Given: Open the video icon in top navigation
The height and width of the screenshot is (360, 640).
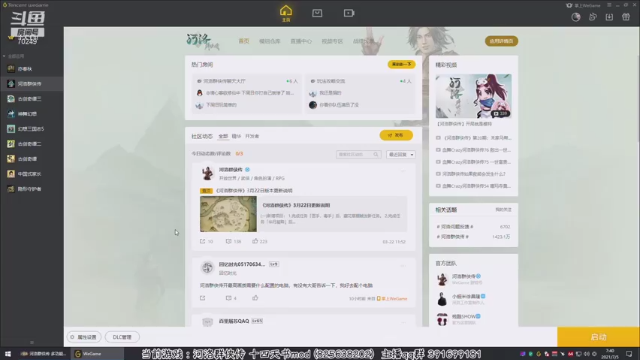Looking at the screenshot, I should click(349, 13).
